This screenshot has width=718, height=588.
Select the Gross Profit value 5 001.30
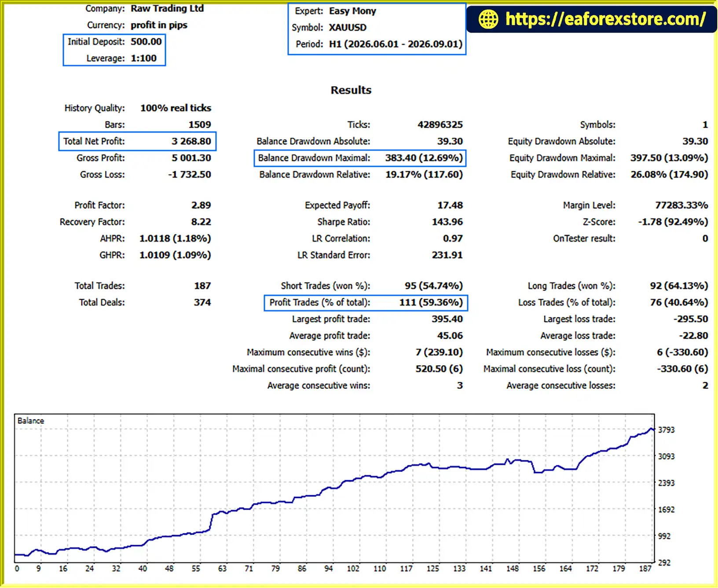coord(191,158)
